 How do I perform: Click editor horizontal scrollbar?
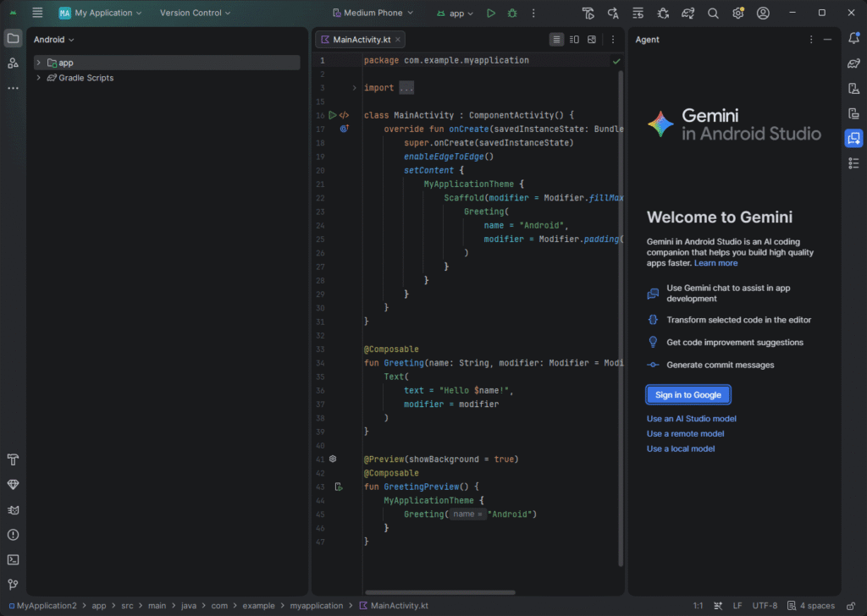click(440, 592)
